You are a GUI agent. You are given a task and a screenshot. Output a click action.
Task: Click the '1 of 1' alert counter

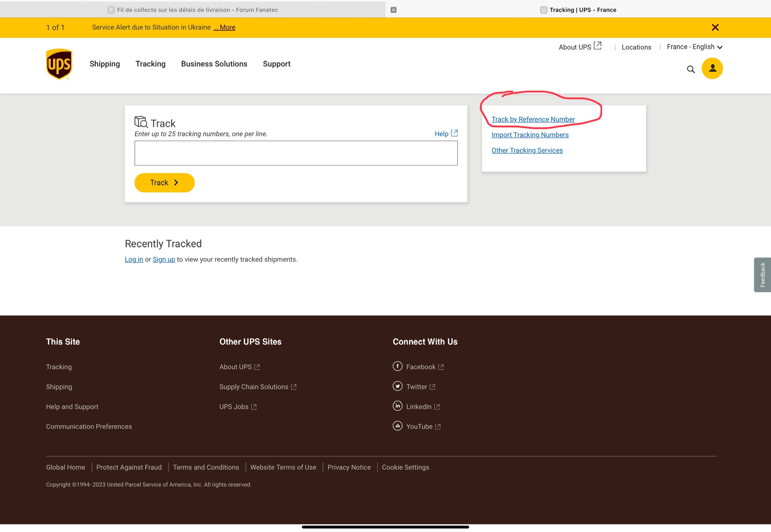[55, 27]
